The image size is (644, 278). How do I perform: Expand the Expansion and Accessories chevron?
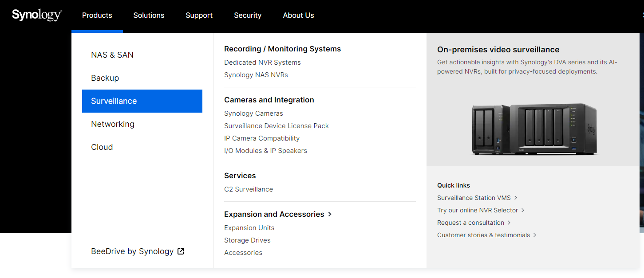[x=330, y=214]
